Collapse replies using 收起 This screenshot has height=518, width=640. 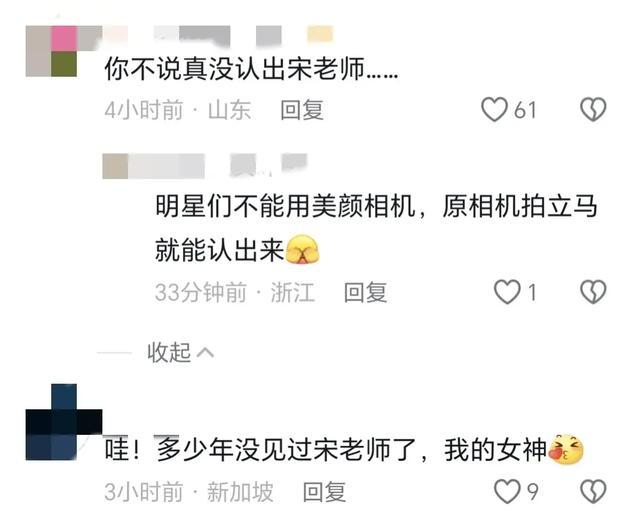169,352
